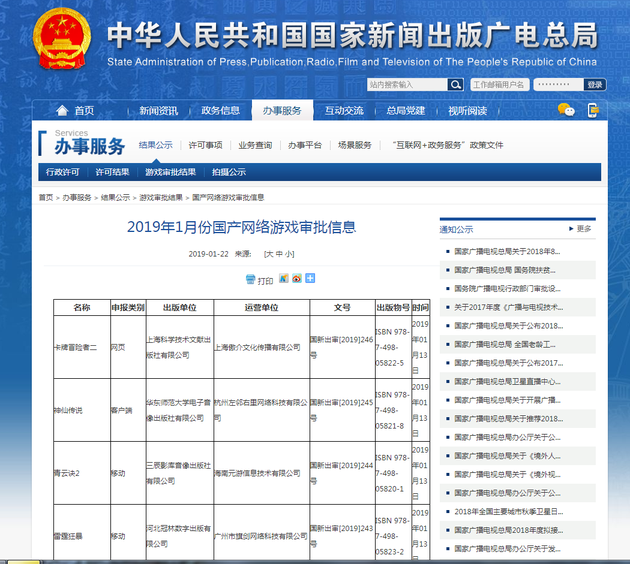The image size is (630, 564).
Task: Open notice 国务院广播电视行政部门审批设...
Action: pos(507,289)
